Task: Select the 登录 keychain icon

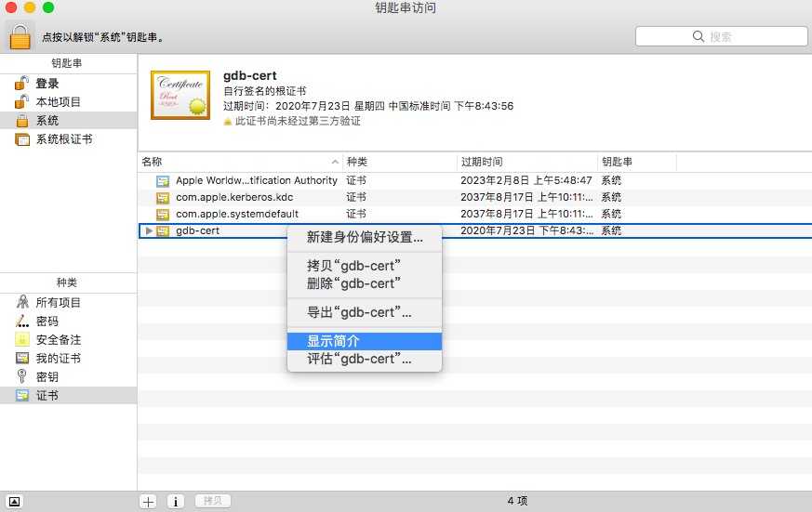Action: [21, 84]
